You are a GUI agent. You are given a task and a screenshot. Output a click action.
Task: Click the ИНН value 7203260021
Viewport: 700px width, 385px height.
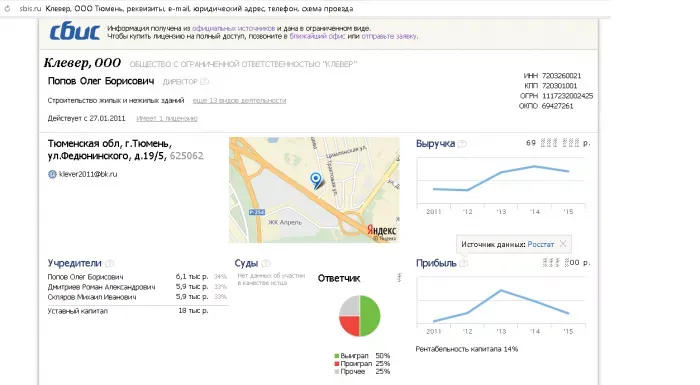[562, 76]
